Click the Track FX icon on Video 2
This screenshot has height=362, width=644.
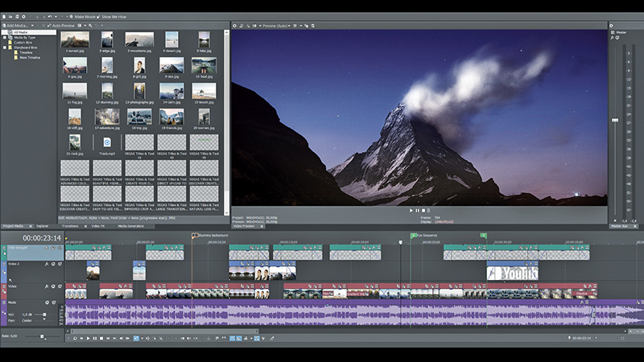tap(47, 263)
